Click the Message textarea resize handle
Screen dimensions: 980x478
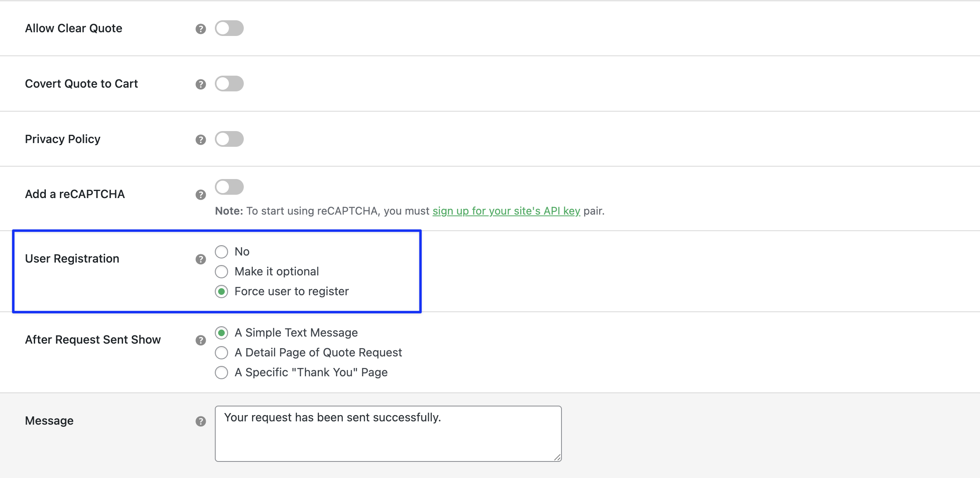tap(557, 457)
